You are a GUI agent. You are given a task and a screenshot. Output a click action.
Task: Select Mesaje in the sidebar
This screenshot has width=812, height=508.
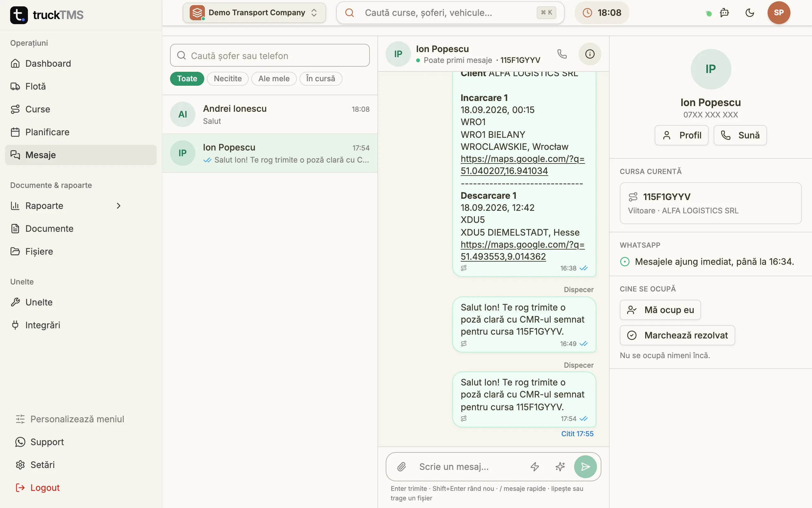(81, 155)
